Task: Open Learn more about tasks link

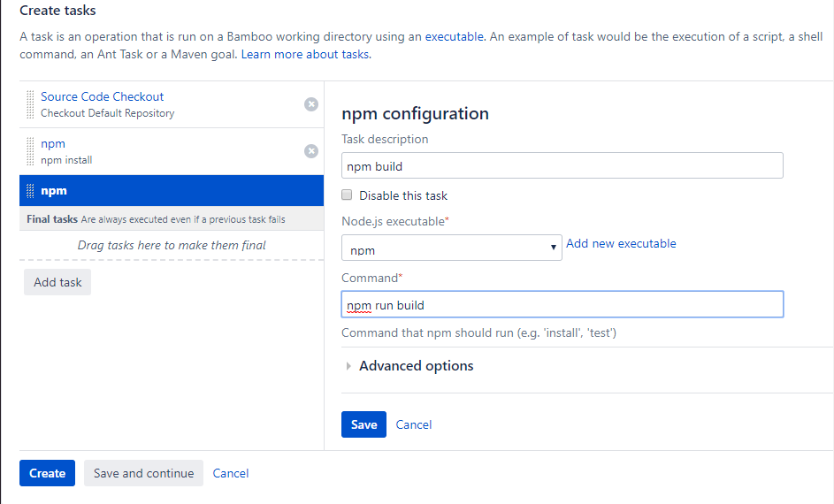Action: (306, 54)
